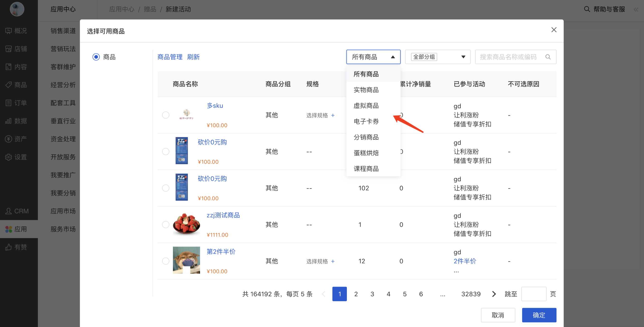Screen dimensions: 644x327
Task: Go to page 6 in pagination
Action: [x=421, y=294]
